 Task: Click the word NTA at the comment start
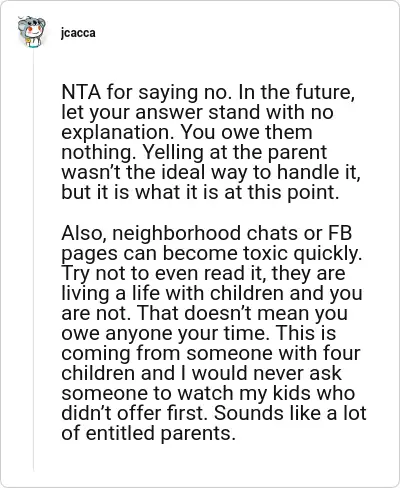tap(81, 92)
